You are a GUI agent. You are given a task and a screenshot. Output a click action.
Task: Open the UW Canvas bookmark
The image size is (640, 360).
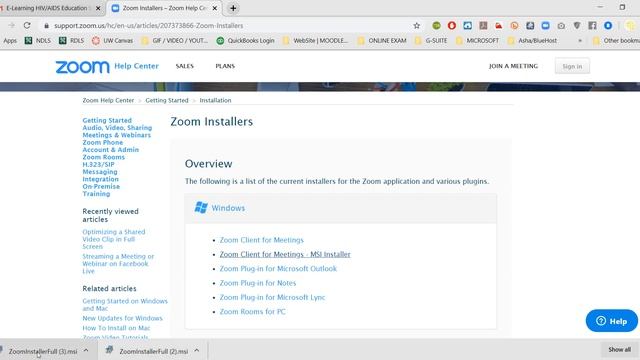click(112, 40)
